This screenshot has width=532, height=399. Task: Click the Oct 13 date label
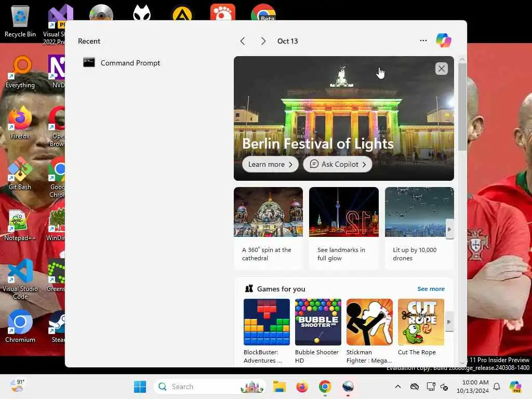pyautogui.click(x=287, y=41)
